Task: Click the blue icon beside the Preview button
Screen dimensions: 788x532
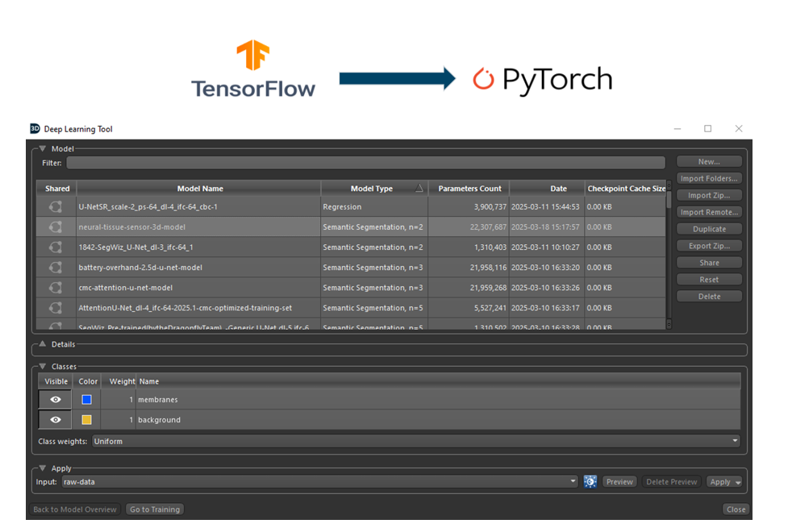Action: (x=590, y=482)
